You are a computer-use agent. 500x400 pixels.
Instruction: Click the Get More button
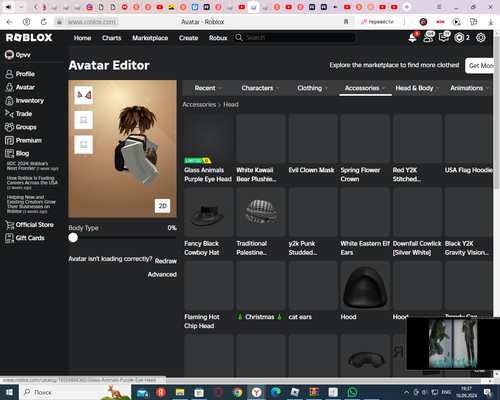coord(479,66)
